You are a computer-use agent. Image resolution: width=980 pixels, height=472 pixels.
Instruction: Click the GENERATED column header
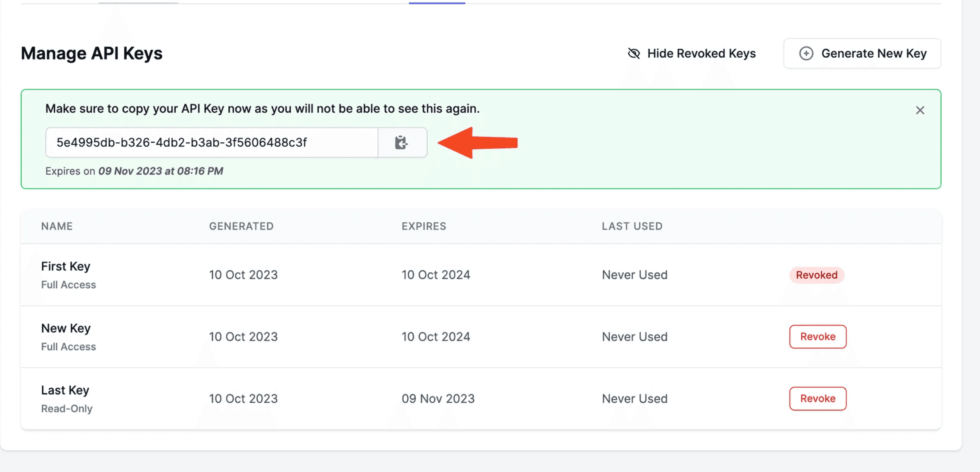(241, 226)
